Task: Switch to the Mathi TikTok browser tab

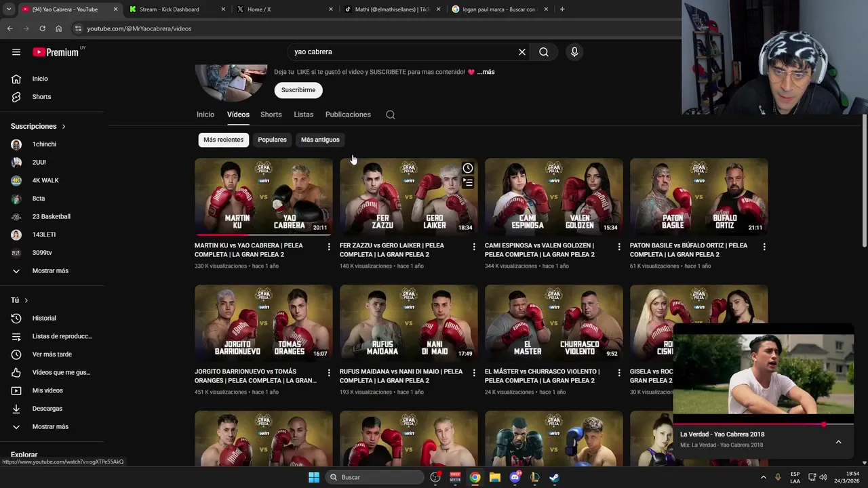Action: [x=392, y=9]
